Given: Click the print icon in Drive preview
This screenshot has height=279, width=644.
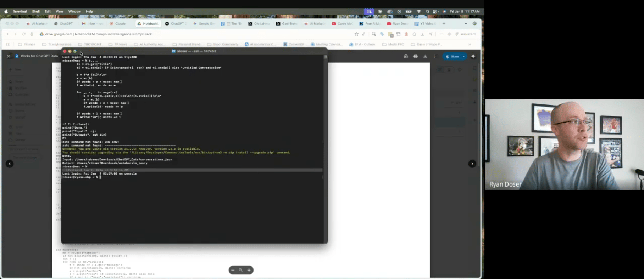Looking at the screenshot, I should 415,56.
